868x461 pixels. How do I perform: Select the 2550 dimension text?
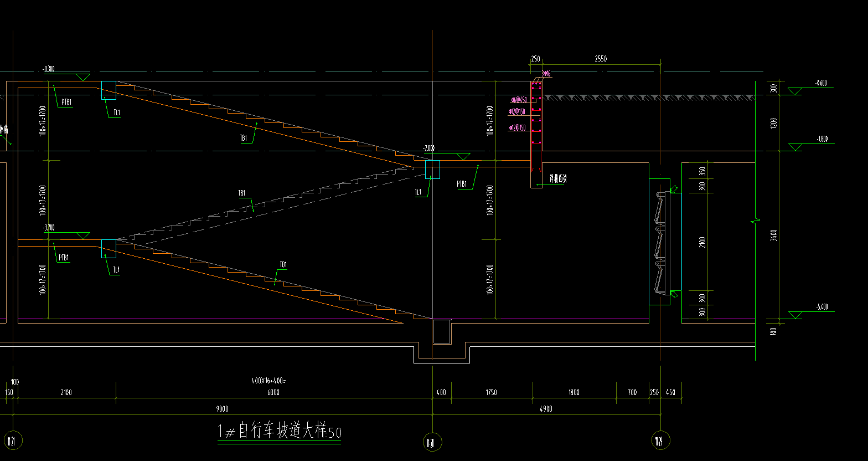(600, 59)
